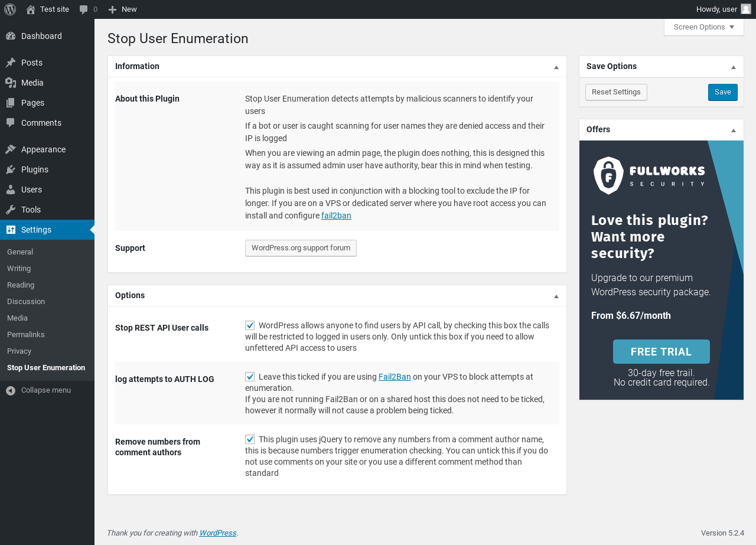The width and height of the screenshot is (756, 545).
Task: Click the Pages sidebar icon
Action: (x=11, y=103)
